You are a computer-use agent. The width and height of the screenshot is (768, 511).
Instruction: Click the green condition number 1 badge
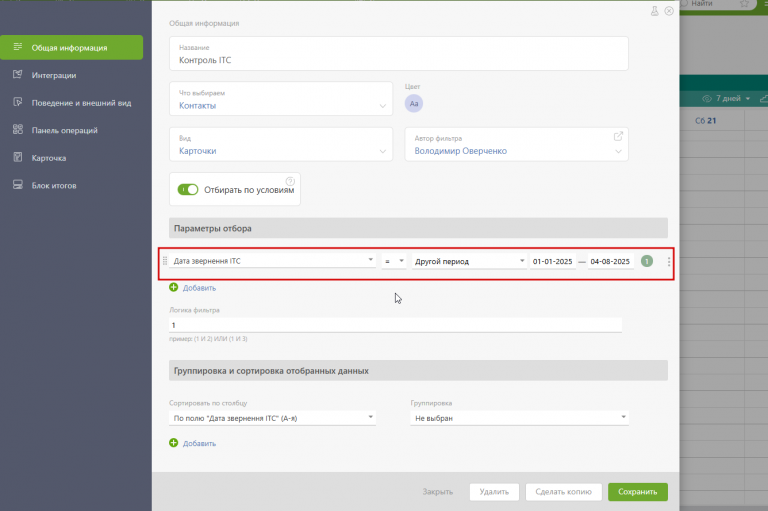pyautogui.click(x=647, y=261)
